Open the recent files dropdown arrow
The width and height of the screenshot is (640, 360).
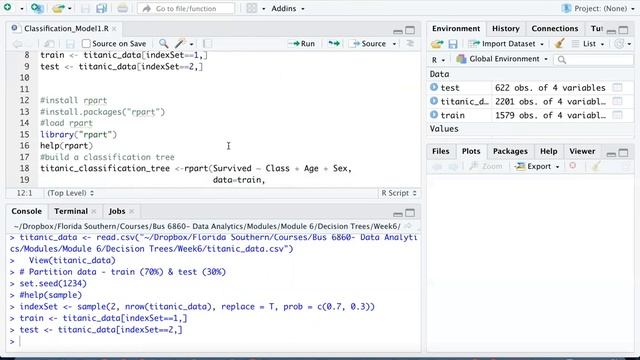70,9
